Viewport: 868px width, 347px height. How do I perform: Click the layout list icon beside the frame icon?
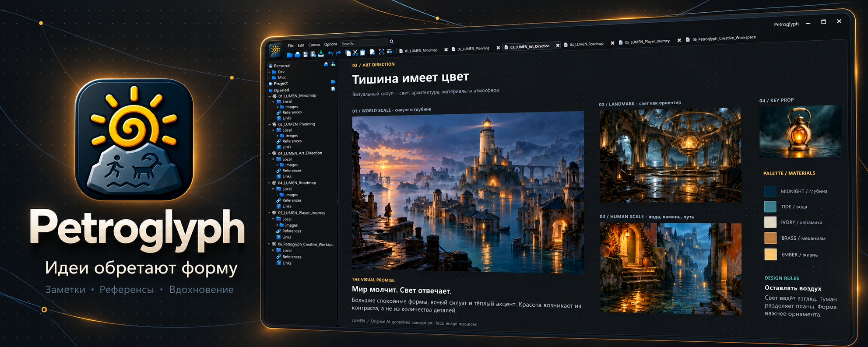389,52
